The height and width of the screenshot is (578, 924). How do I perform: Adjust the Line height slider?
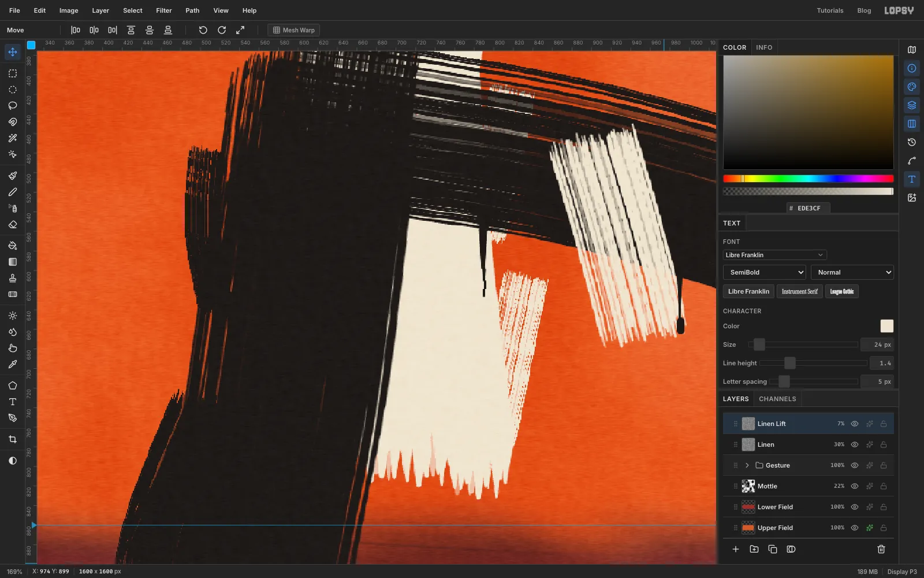(813, 363)
